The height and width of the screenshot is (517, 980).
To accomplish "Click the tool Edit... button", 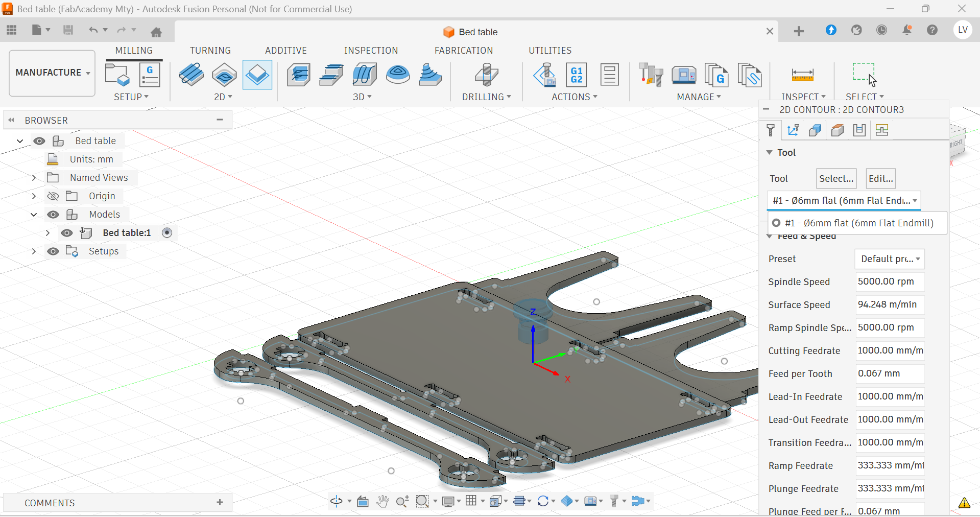I will tap(881, 179).
